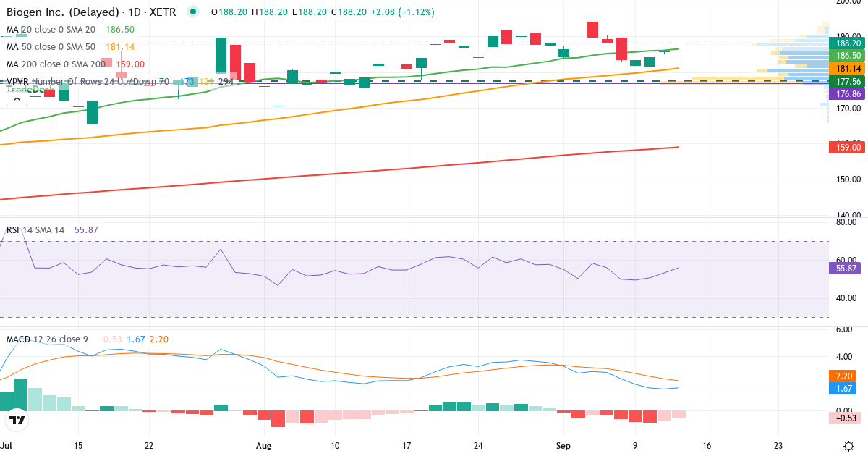Click the 159.00 MA200 price label
This screenshot has width=868, height=456.
tap(848, 147)
